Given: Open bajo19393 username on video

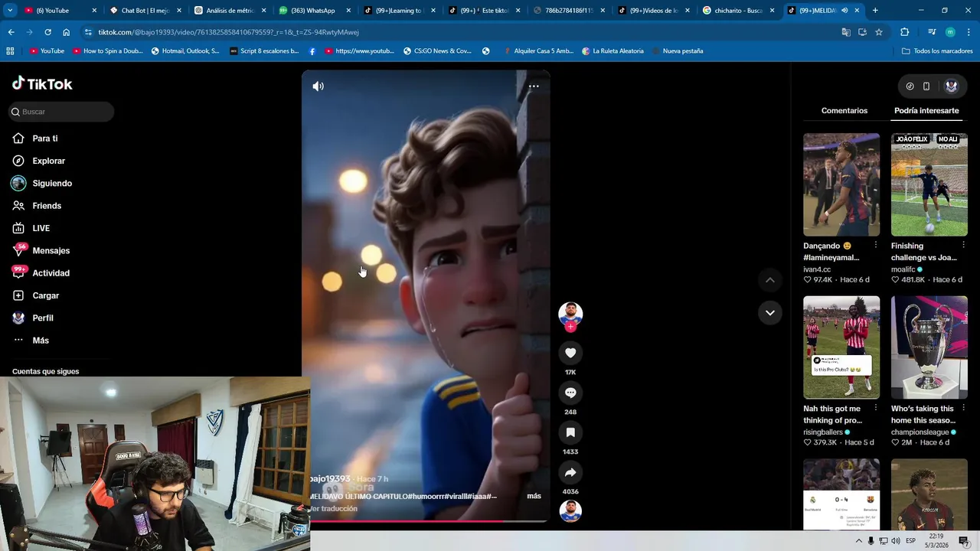Looking at the screenshot, I should pos(330,479).
